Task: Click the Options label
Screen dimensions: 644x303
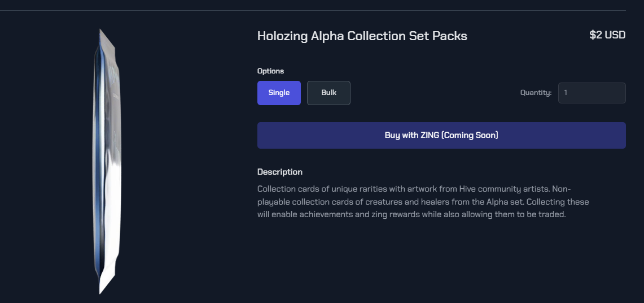Action: tap(270, 71)
